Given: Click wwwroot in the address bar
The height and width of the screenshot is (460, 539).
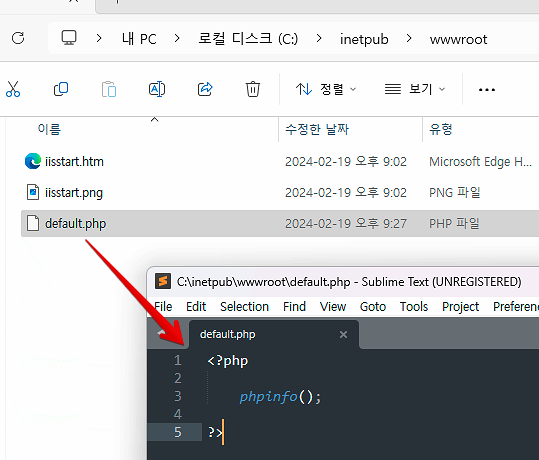Looking at the screenshot, I should [458, 39].
